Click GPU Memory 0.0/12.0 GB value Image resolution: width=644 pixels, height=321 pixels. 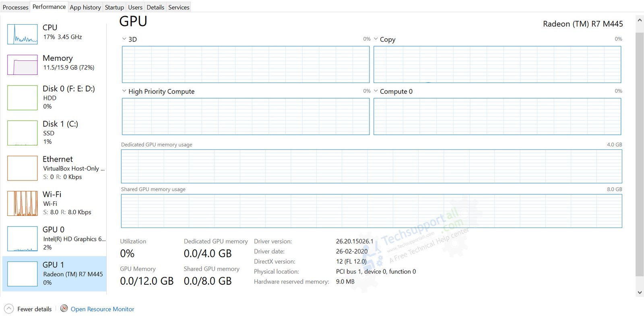pyautogui.click(x=147, y=281)
